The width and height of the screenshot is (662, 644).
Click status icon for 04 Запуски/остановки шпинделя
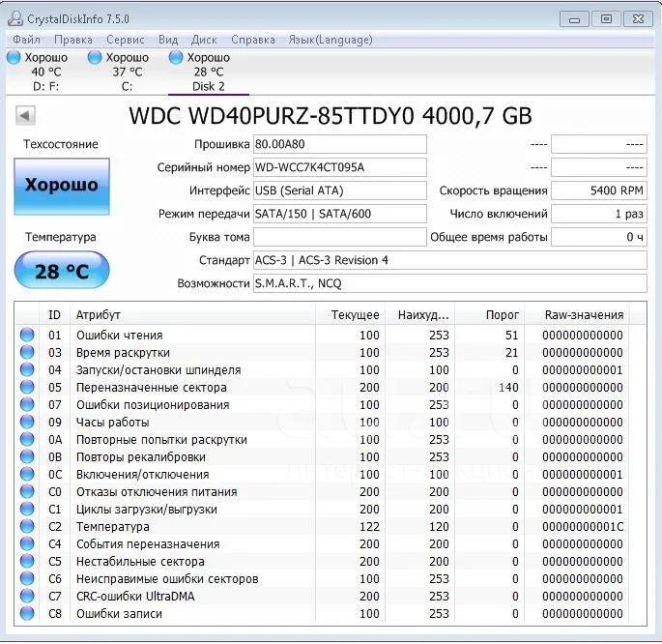[27, 370]
